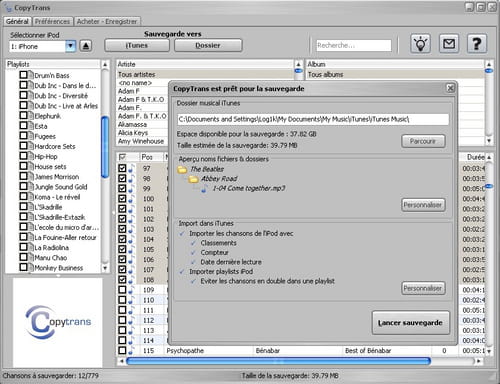Click Personnaliser in Import dans iTunes section

[423, 288]
